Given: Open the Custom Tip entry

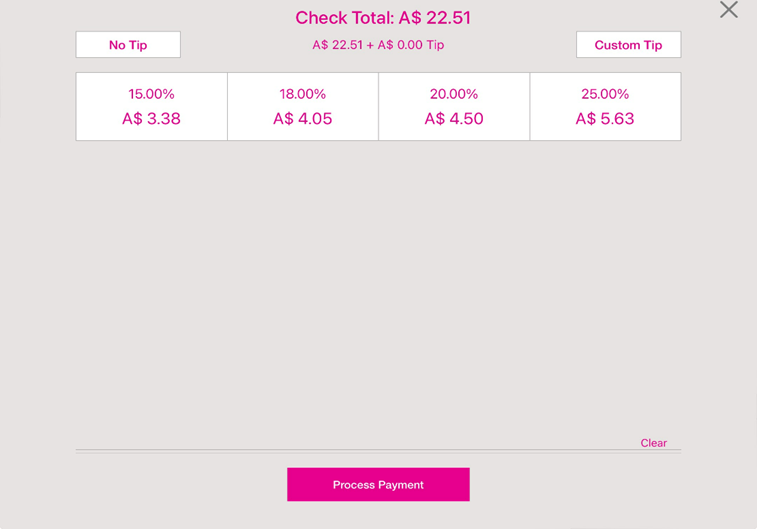Looking at the screenshot, I should 628,45.
